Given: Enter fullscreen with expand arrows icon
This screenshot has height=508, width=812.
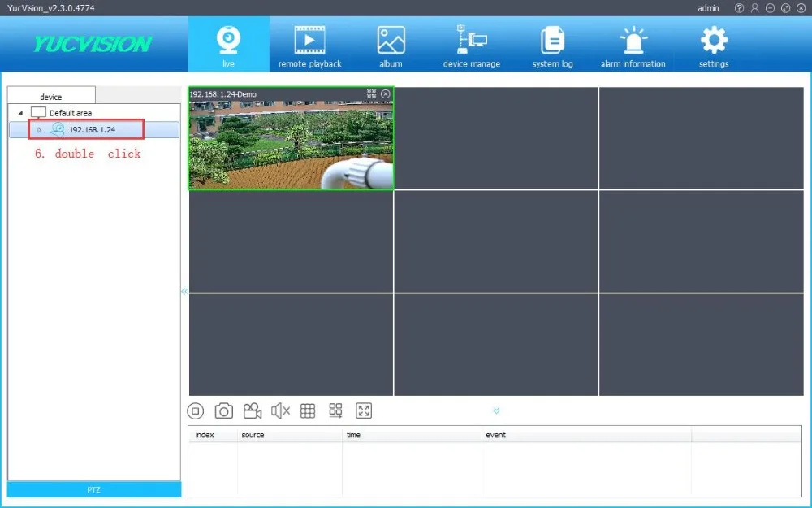Looking at the screenshot, I should point(364,410).
